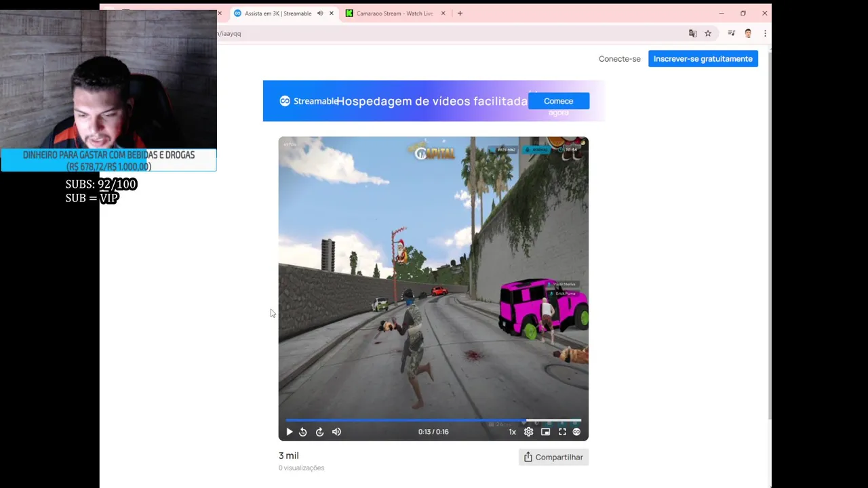
Task: Change 1x playback speed
Action: click(x=513, y=432)
